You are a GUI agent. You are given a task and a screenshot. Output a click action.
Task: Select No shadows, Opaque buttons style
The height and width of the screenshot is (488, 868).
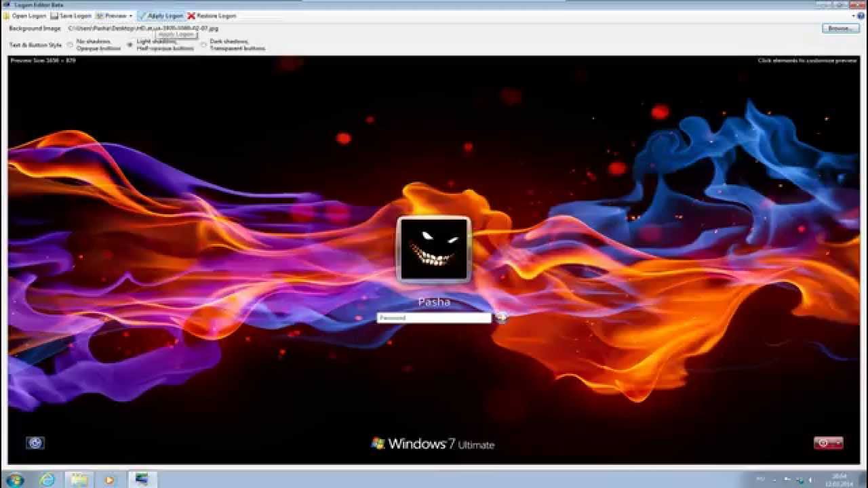94,45
